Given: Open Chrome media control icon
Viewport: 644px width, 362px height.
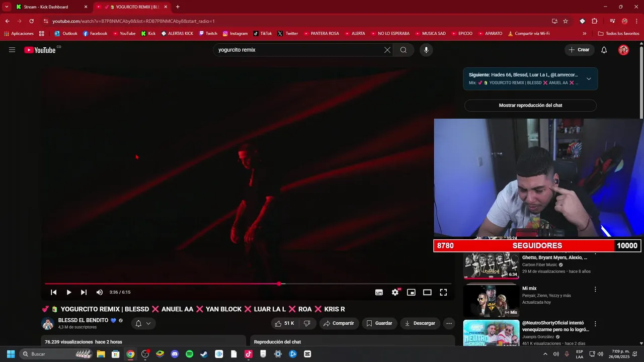Looking at the screenshot, I should coord(612,21).
